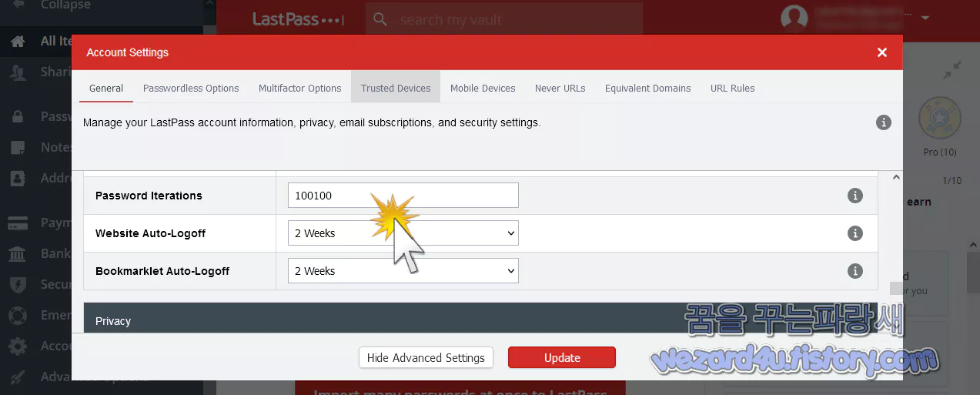Click the red Update button
The height and width of the screenshot is (395, 980).
point(562,357)
